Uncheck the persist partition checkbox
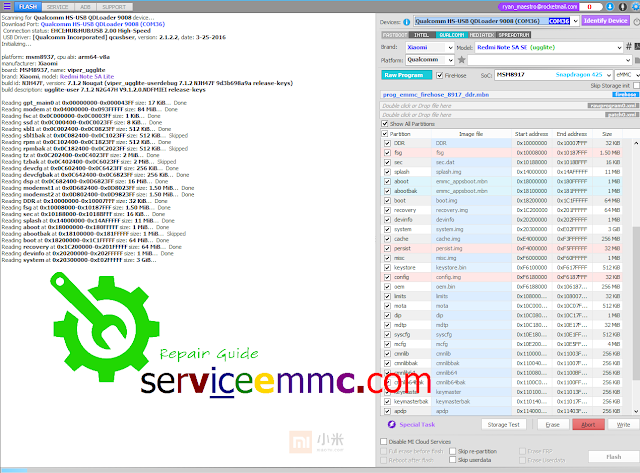 (x=387, y=249)
